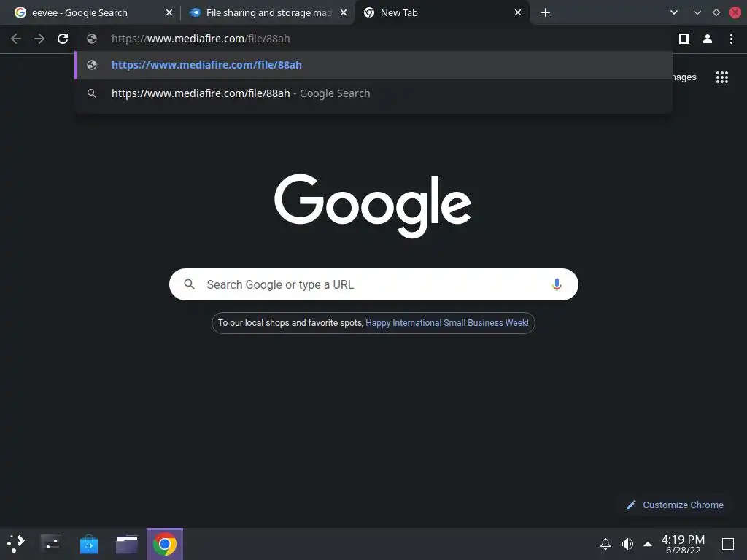This screenshot has height=560, width=747.
Task: Open Happy International Small Business Week link
Action: [x=447, y=323]
